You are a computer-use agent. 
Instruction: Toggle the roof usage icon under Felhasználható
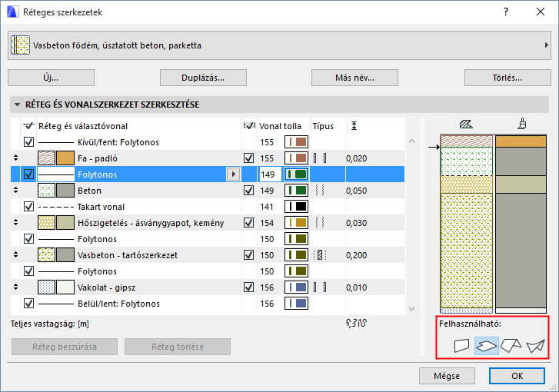[511, 346]
